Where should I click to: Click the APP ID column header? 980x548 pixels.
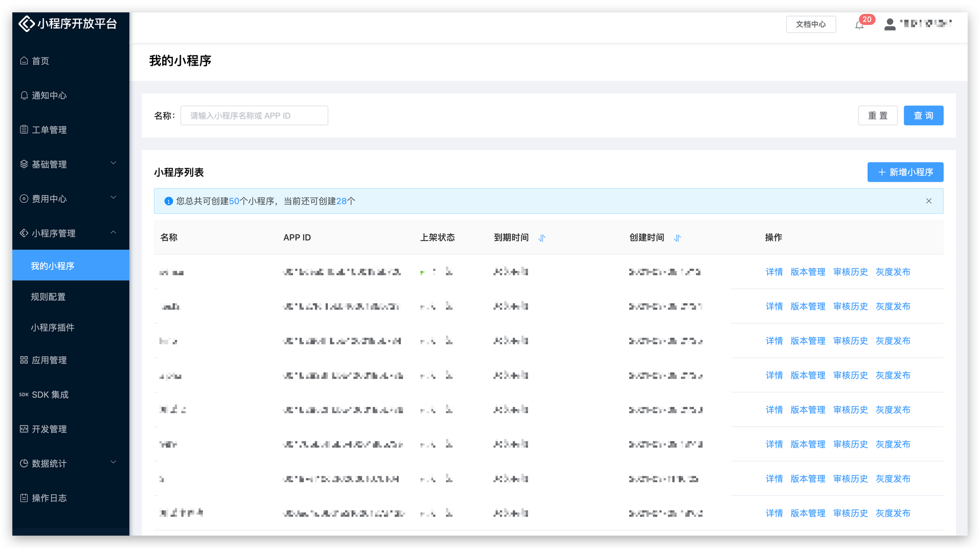(297, 238)
